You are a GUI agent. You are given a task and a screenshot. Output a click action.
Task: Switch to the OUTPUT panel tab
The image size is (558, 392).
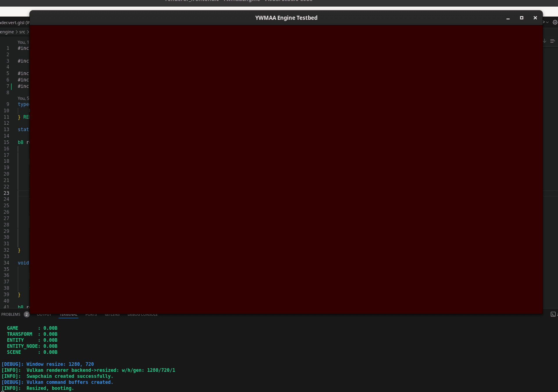pos(44,315)
